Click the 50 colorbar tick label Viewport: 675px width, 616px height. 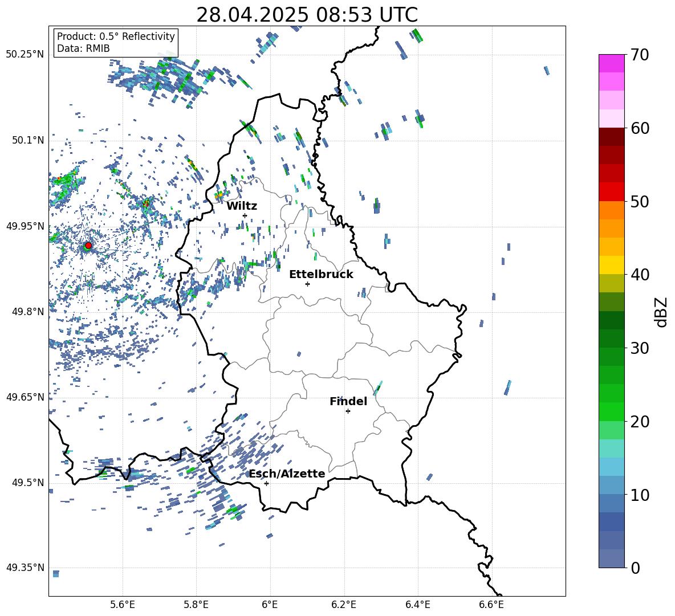pos(639,201)
